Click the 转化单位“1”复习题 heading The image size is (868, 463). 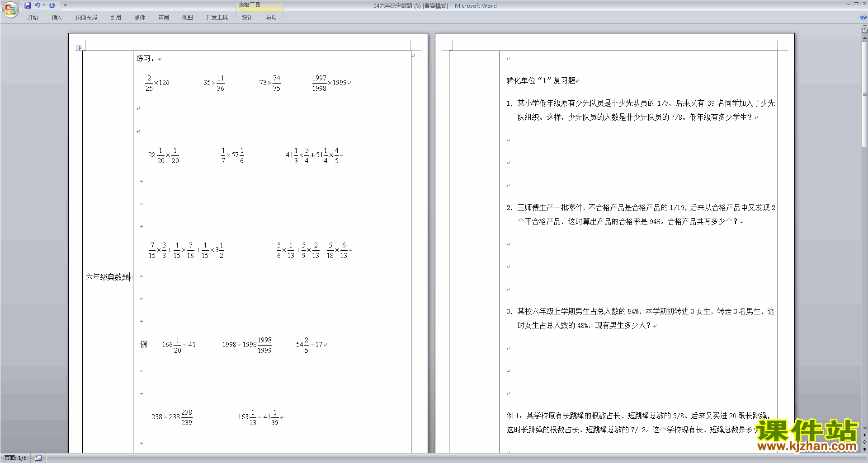pyautogui.click(x=541, y=80)
